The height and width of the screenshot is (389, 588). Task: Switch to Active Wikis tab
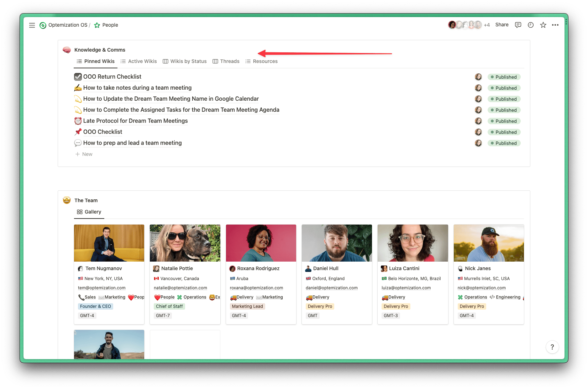pyautogui.click(x=139, y=62)
